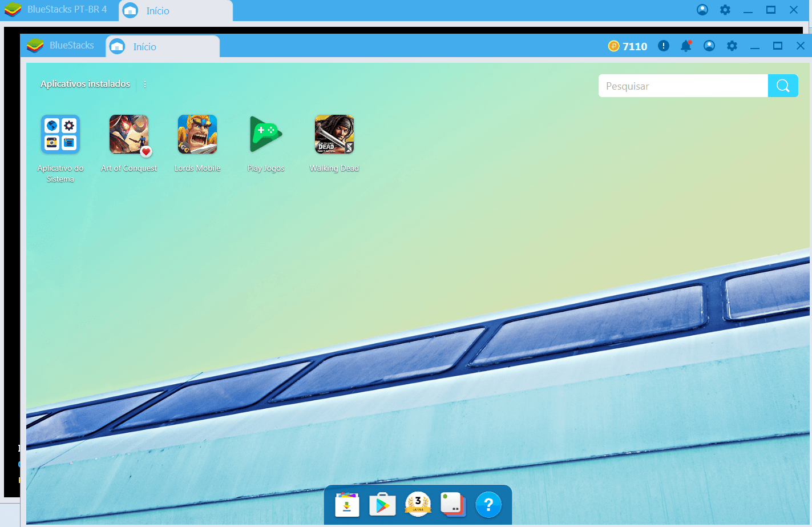Screen dimensions: 812x527
Task: Launch Lords Mobile game
Action: [197, 134]
